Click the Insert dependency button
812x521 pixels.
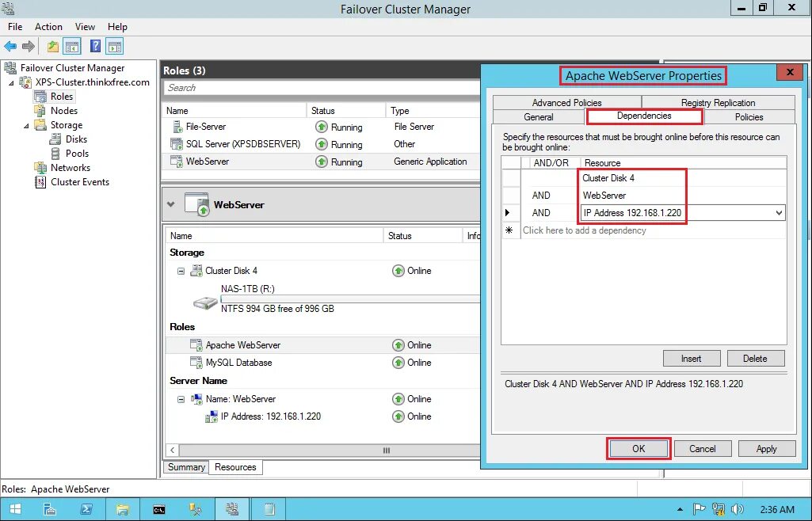(x=692, y=359)
